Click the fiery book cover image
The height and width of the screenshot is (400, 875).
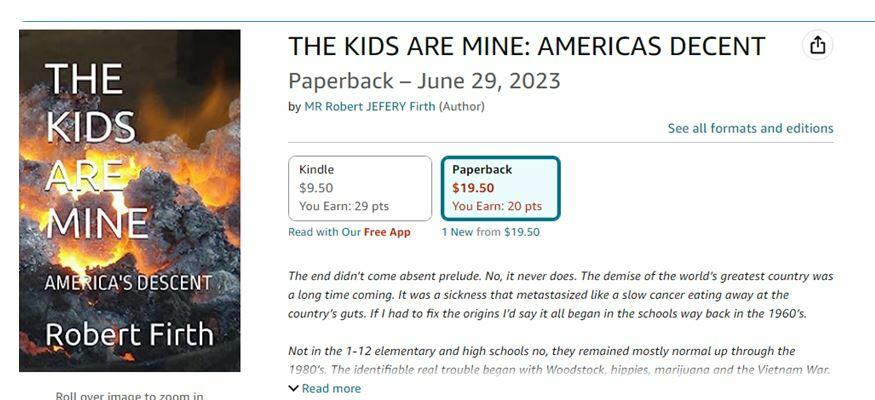[130, 200]
